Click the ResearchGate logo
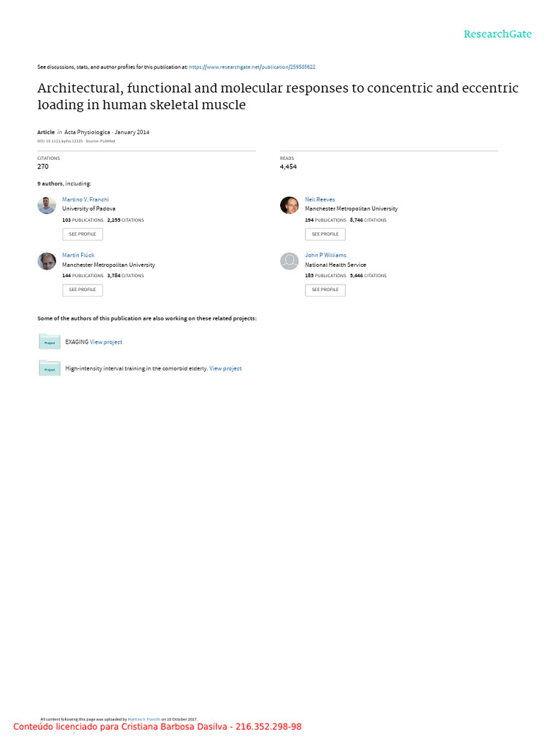 coord(497,34)
